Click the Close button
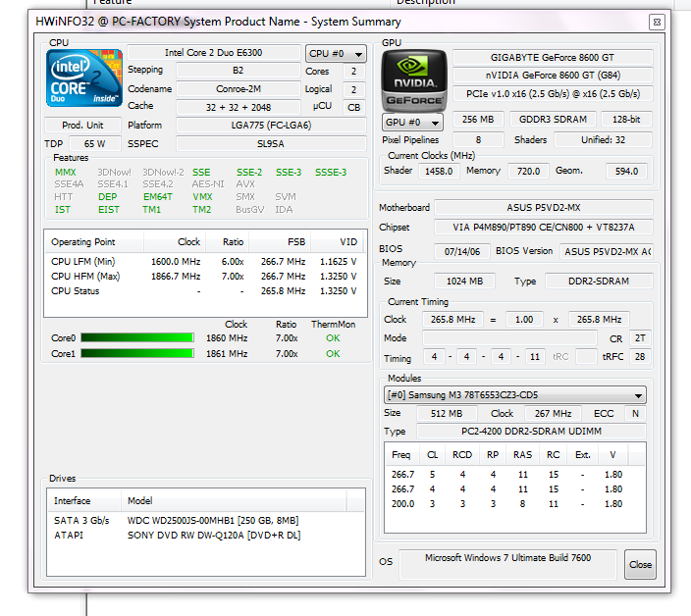 tap(640, 564)
